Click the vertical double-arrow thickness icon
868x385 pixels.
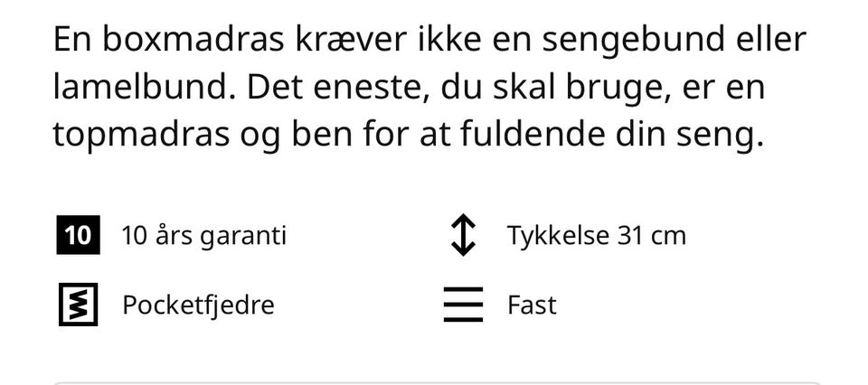click(x=463, y=235)
